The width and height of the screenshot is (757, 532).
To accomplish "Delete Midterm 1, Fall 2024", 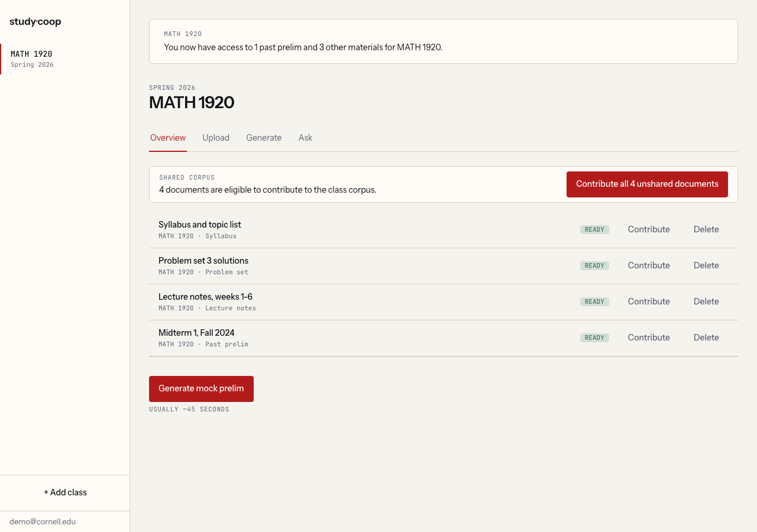I will (706, 338).
